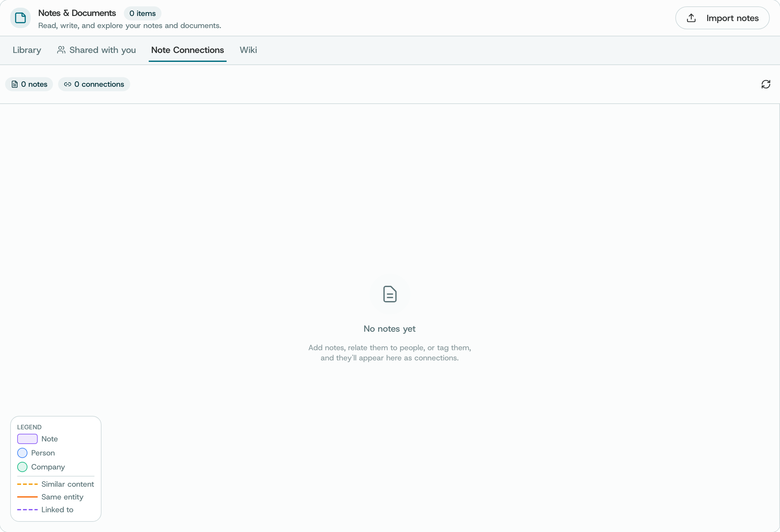Click the Notes & Documents title

77,13
